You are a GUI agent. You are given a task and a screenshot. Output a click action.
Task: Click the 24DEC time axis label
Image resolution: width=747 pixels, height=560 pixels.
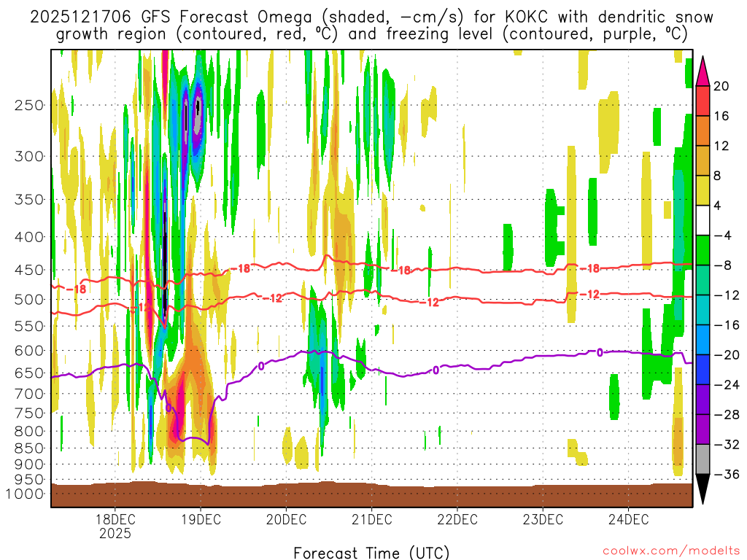point(628,519)
